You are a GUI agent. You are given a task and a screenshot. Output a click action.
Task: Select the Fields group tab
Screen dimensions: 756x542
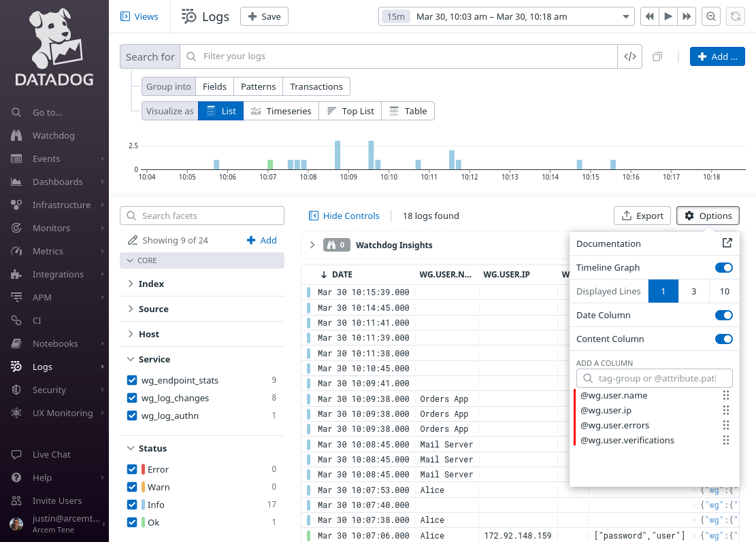tap(214, 87)
